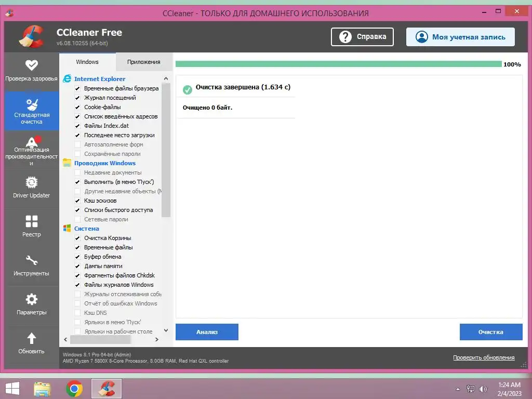
Task: Check Ярлыки в меню 'Пуск'
Action: point(77,322)
